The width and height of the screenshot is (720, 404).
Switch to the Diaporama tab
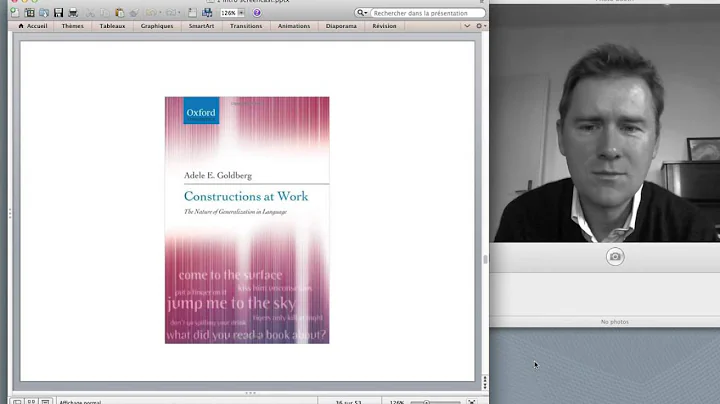(341, 26)
